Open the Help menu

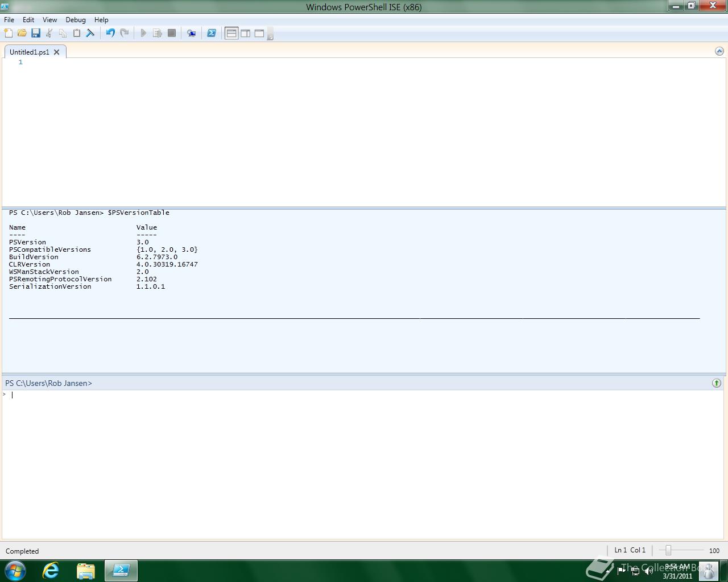[101, 19]
